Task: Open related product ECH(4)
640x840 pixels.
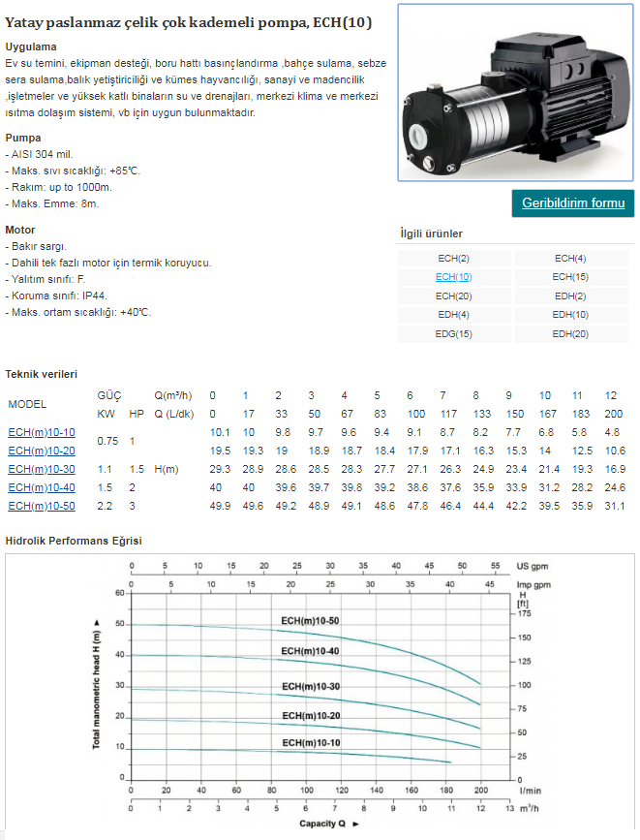Action: pyautogui.click(x=570, y=259)
